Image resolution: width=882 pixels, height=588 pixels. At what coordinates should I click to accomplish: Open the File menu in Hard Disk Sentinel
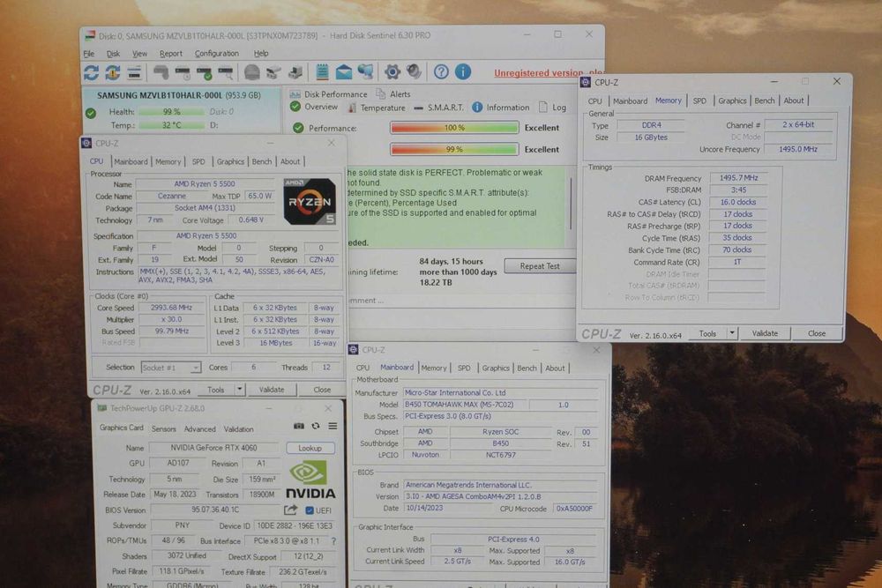tap(89, 54)
